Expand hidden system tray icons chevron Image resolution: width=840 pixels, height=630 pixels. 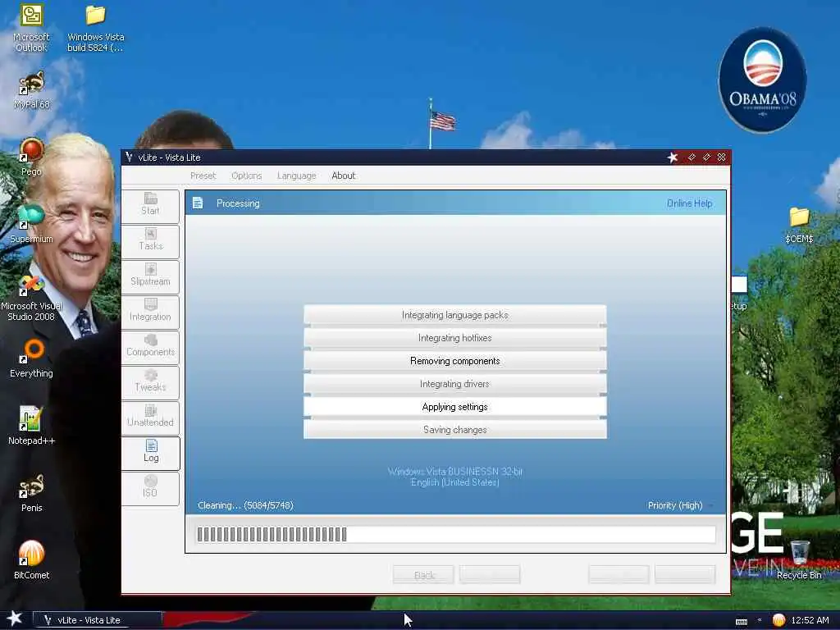click(760, 620)
